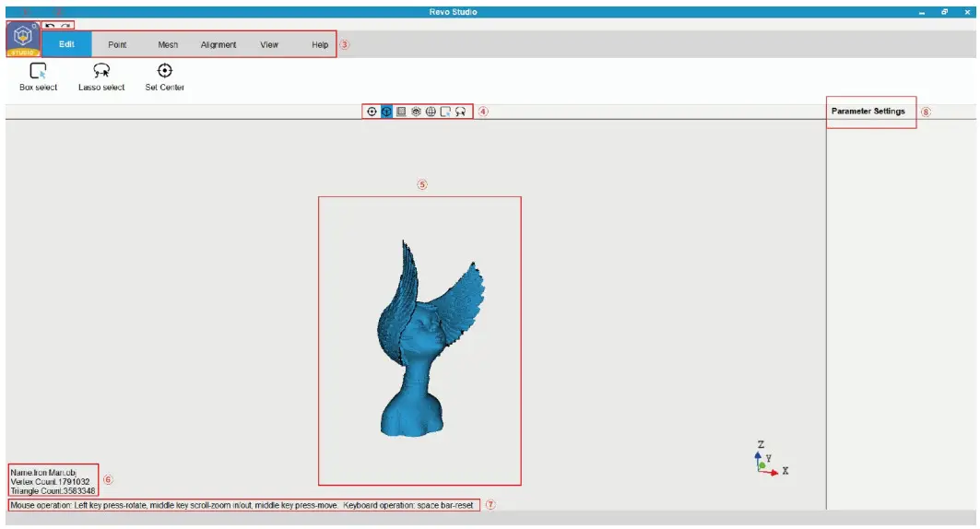Click the Triangle Count 3583348 line
980x529 pixels.
(x=53, y=491)
